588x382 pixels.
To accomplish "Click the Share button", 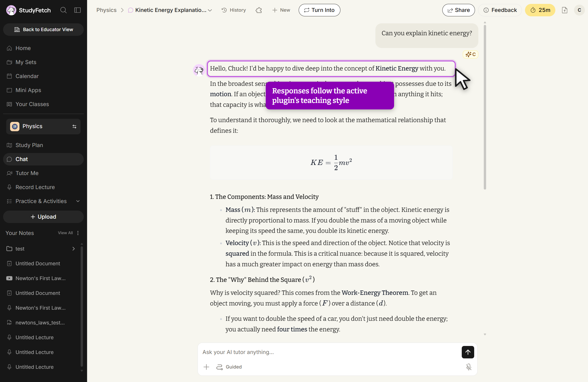I will (459, 10).
